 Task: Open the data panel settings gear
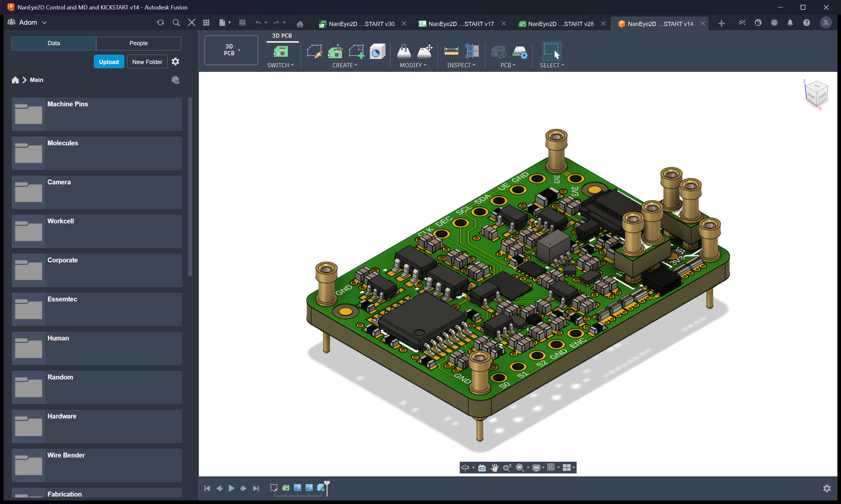(175, 62)
